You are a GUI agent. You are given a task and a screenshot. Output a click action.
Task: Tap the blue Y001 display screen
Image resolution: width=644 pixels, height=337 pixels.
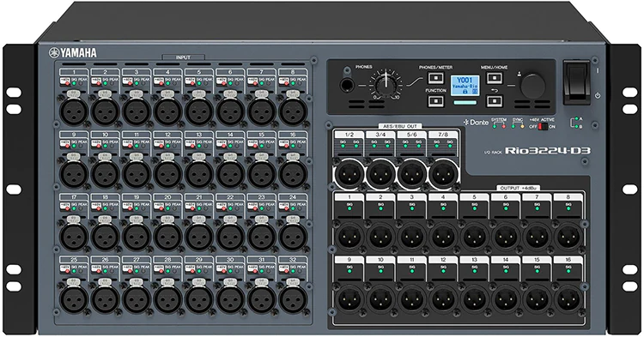click(x=465, y=86)
